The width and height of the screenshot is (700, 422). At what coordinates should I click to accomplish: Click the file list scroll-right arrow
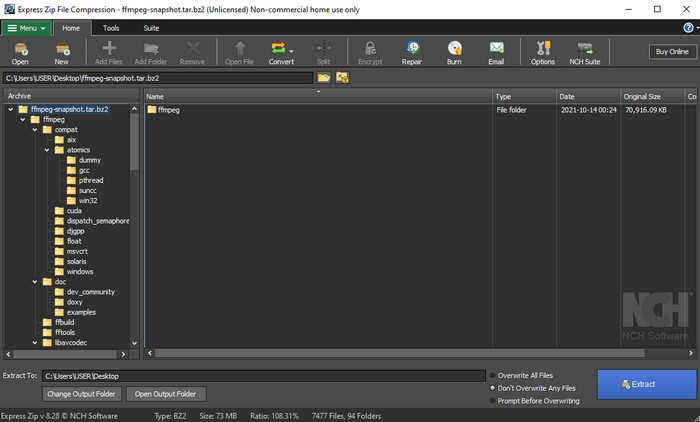click(691, 353)
